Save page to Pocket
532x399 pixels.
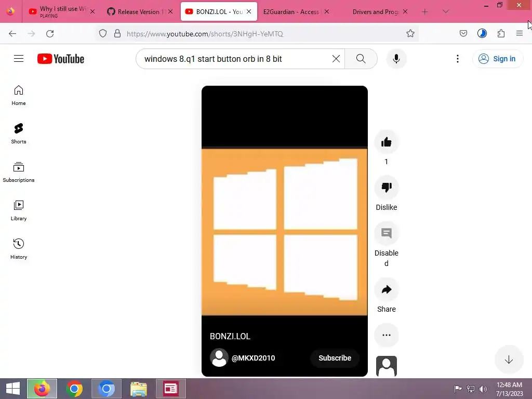point(463,34)
